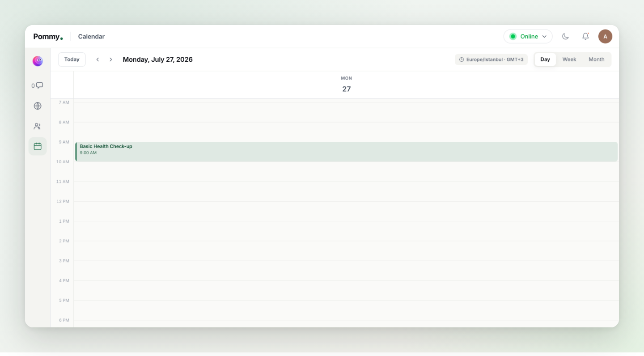Switch to the Week view tab
644x356 pixels.
click(569, 59)
